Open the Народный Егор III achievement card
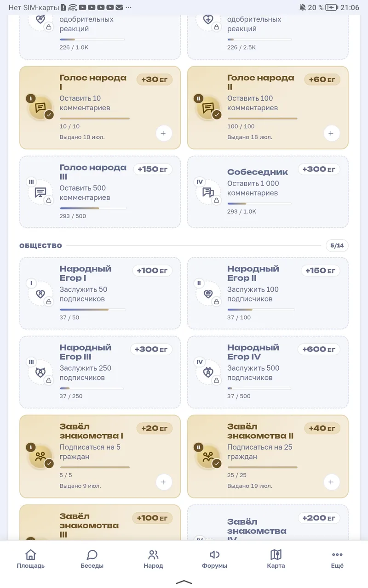 click(x=100, y=372)
